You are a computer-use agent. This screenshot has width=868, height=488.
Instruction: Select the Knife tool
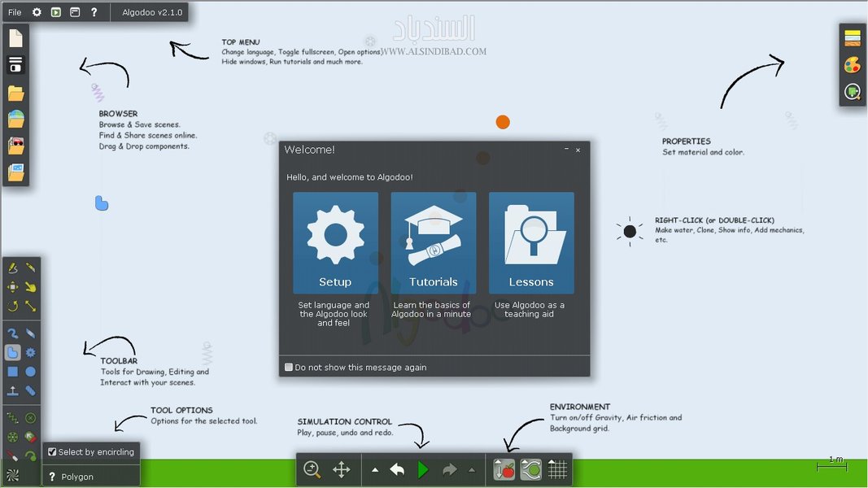point(30,268)
